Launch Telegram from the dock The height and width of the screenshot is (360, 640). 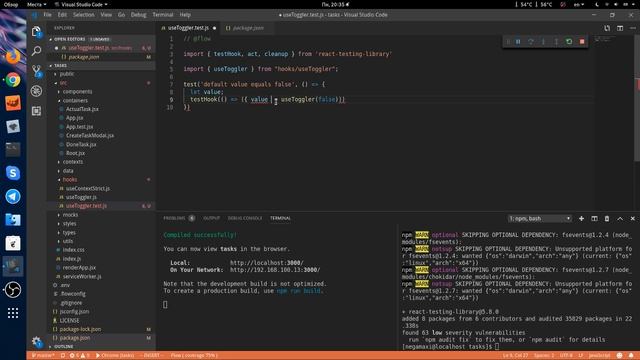13,196
